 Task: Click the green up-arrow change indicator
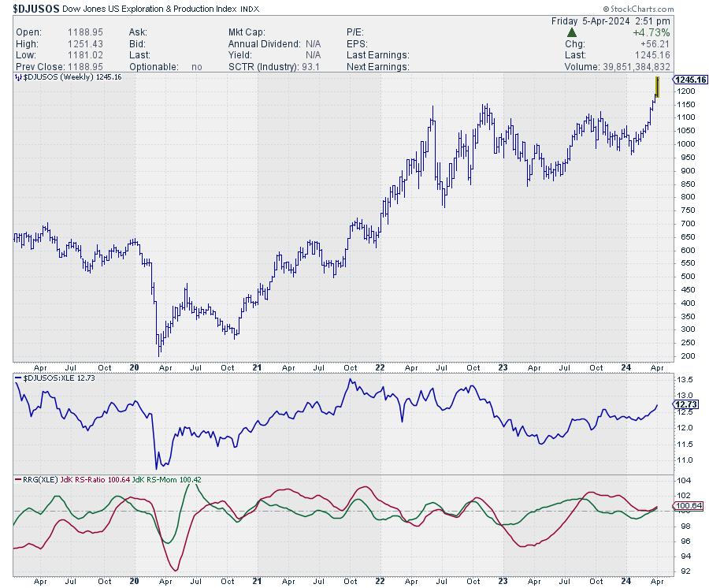coord(572,32)
